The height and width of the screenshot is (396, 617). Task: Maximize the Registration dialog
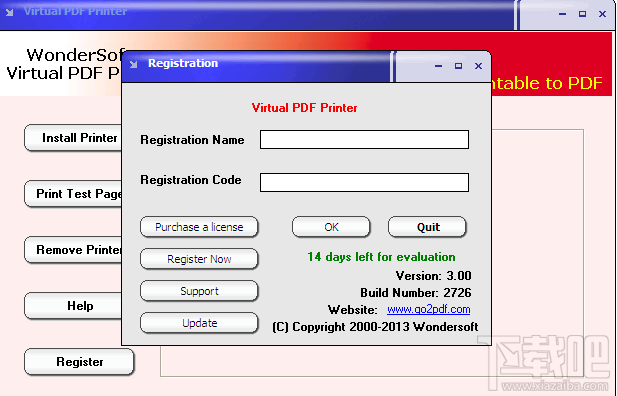(x=458, y=66)
